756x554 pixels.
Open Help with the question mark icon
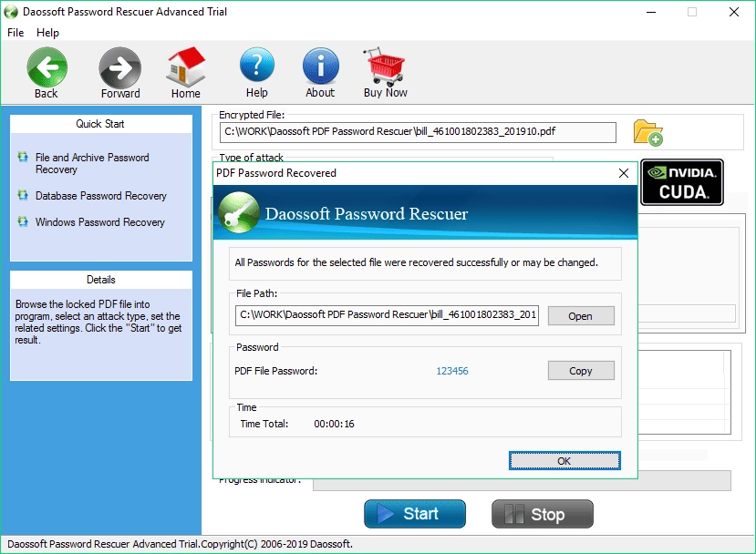point(257,66)
